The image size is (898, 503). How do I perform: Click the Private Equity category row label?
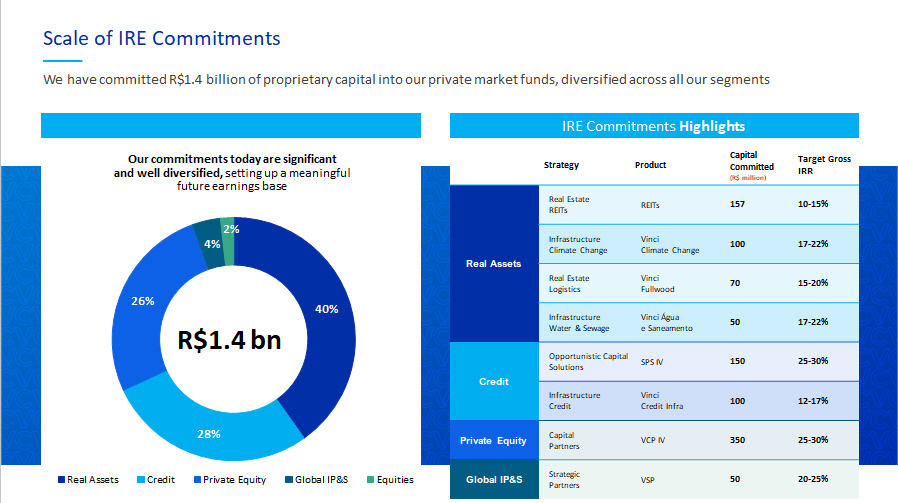coord(493,441)
